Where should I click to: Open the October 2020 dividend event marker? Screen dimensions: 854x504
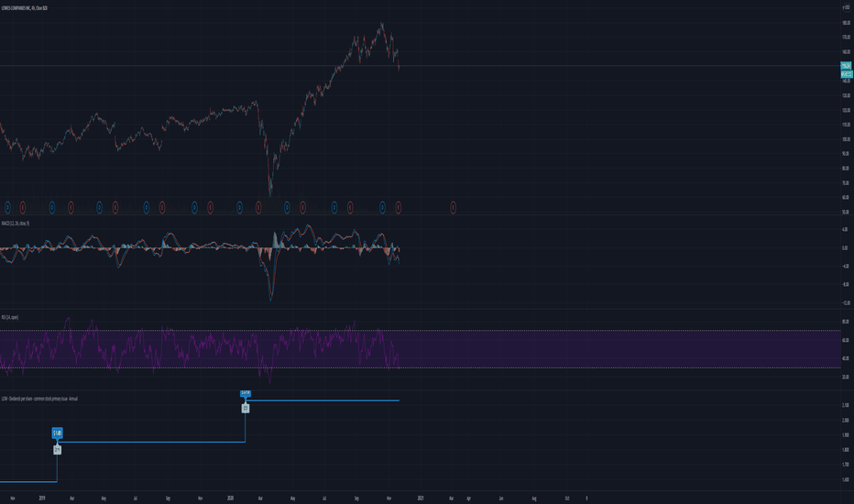point(382,207)
